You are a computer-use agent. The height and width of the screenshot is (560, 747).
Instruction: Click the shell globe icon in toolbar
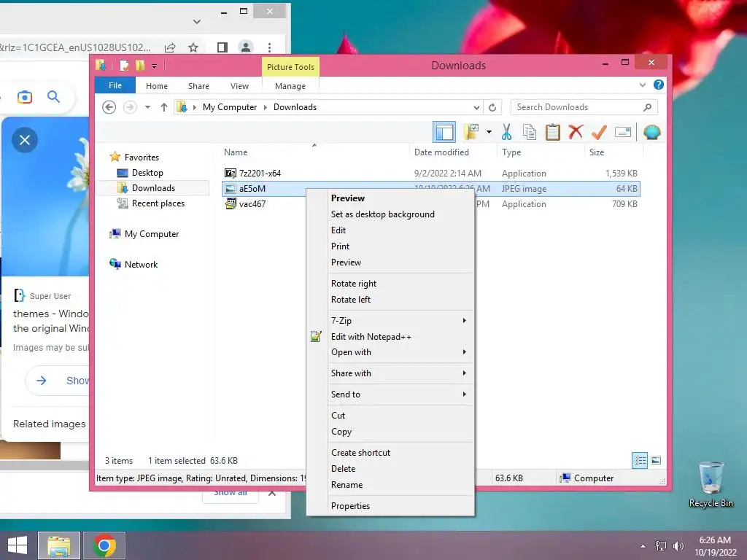coord(651,132)
